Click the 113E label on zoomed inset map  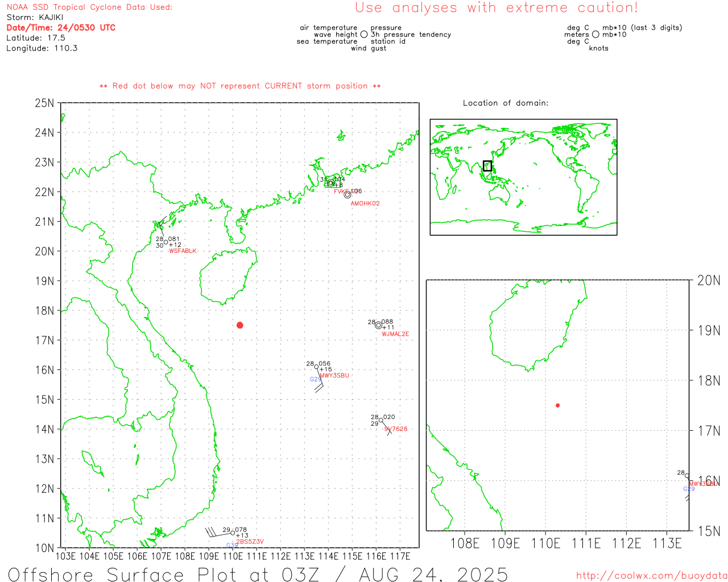tap(667, 544)
